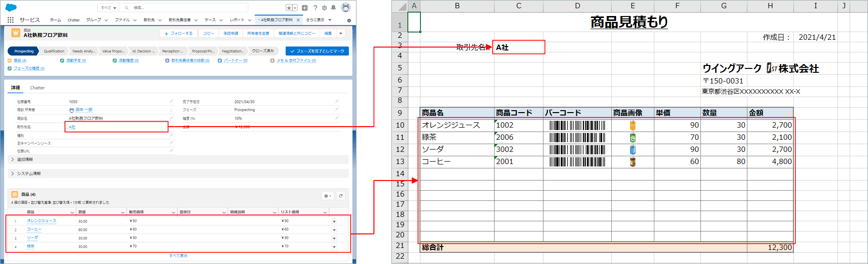The image size is (868, 264).
Task: Open the ファイル tab dropdown chevron
Action: pos(135,20)
